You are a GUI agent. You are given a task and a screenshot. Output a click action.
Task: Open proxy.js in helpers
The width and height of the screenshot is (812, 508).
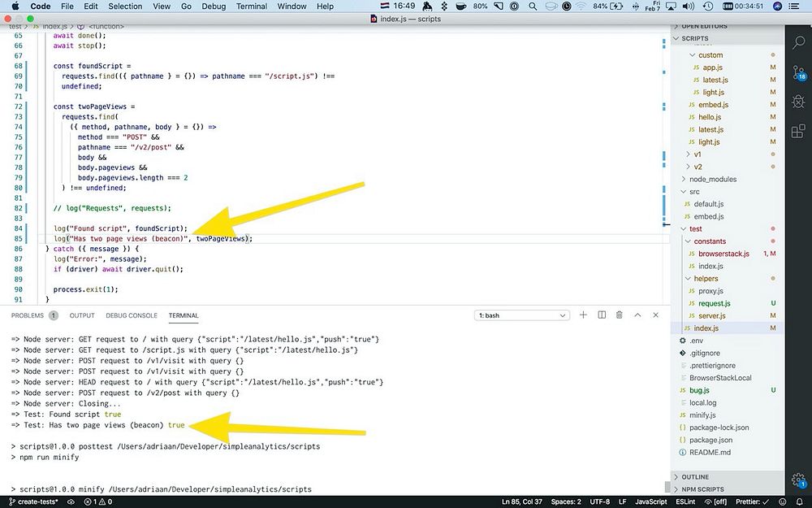click(710, 291)
